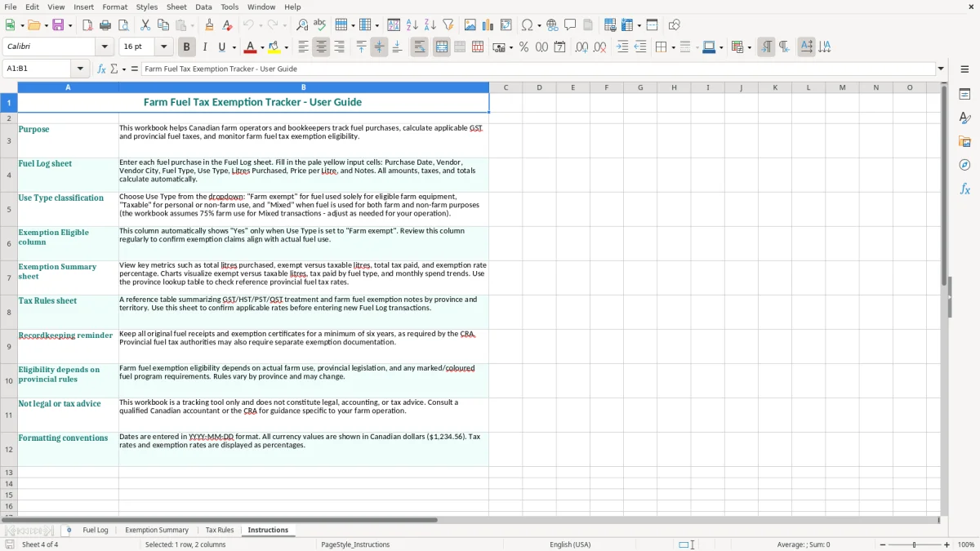Viewport: 980px width, 551px height.
Task: Run the Spelling check icon
Action: [320, 25]
